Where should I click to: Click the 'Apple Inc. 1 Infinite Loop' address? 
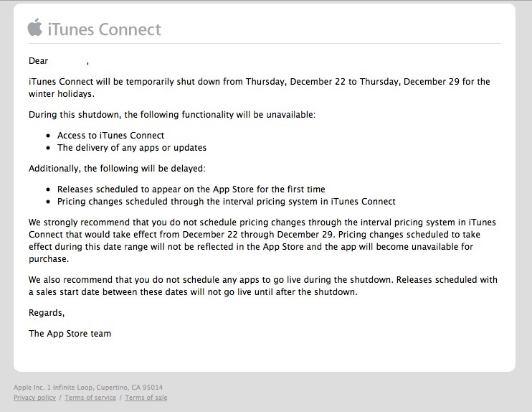88,387
